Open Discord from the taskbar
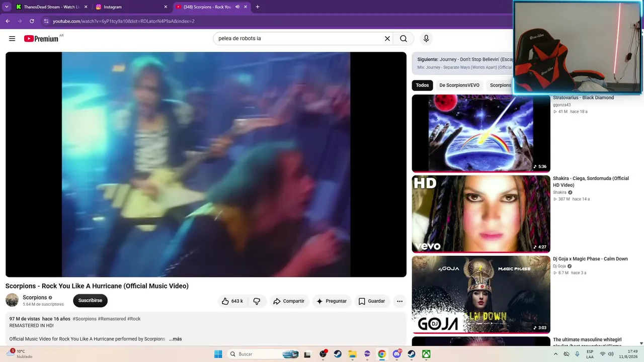This screenshot has height=362, width=644. tap(397, 354)
